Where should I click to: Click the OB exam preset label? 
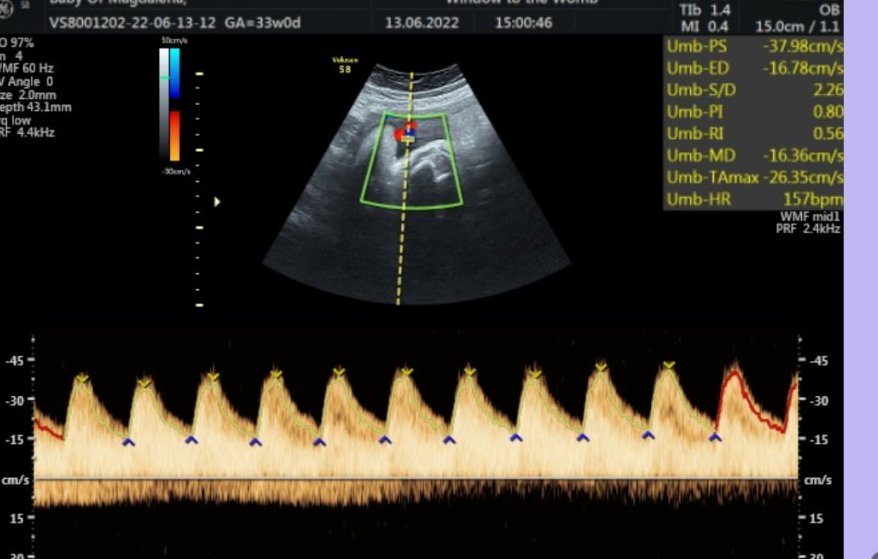click(829, 10)
